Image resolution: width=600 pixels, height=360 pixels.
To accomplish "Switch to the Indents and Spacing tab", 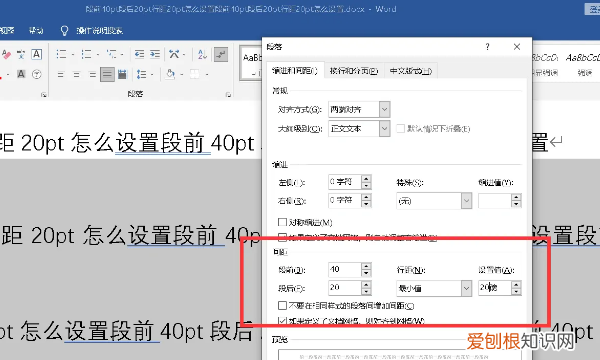I will coord(295,71).
